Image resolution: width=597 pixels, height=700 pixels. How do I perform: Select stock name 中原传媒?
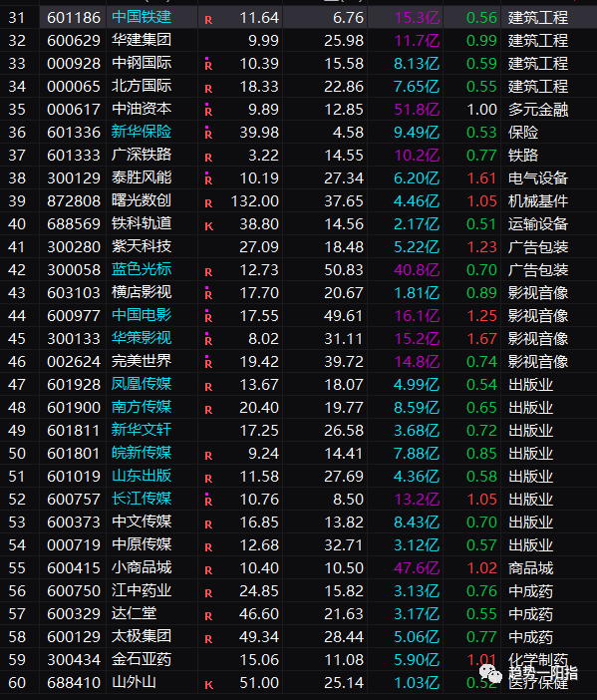point(142,544)
